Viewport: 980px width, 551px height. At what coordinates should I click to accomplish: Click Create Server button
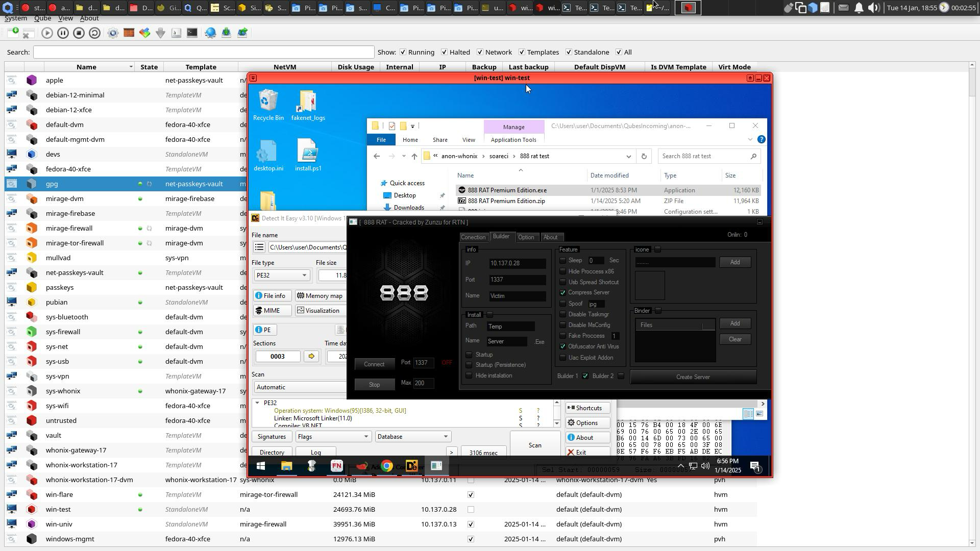[693, 377]
